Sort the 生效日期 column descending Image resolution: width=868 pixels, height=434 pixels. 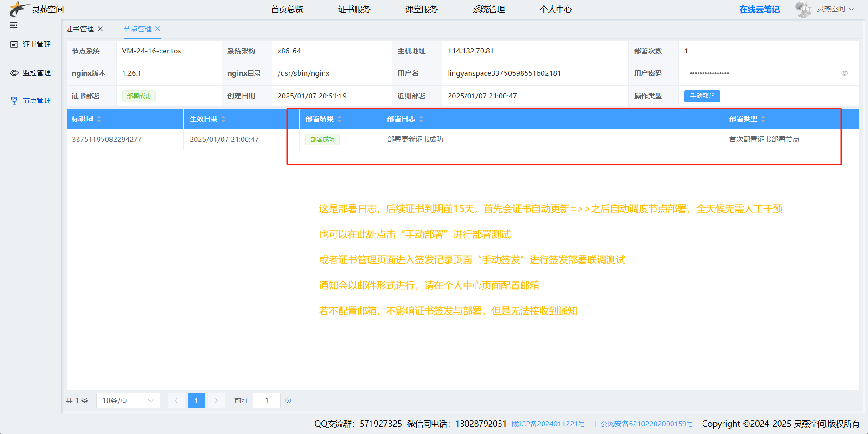pos(223,121)
